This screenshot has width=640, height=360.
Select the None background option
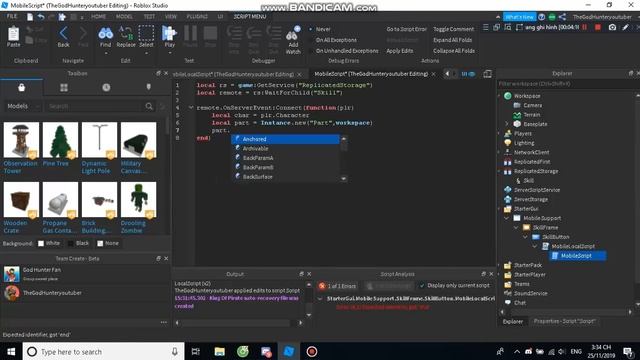tap(108, 243)
